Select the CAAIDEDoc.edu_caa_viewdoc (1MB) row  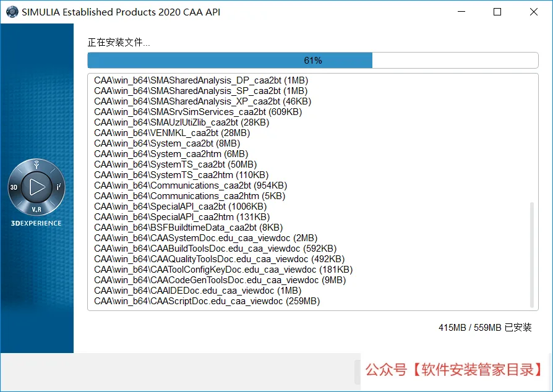point(198,291)
